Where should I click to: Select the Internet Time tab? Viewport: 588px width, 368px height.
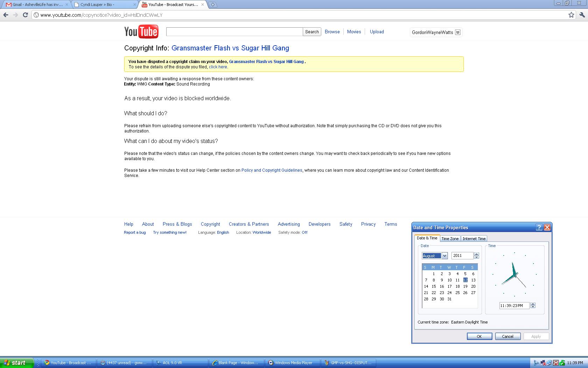[x=474, y=239]
